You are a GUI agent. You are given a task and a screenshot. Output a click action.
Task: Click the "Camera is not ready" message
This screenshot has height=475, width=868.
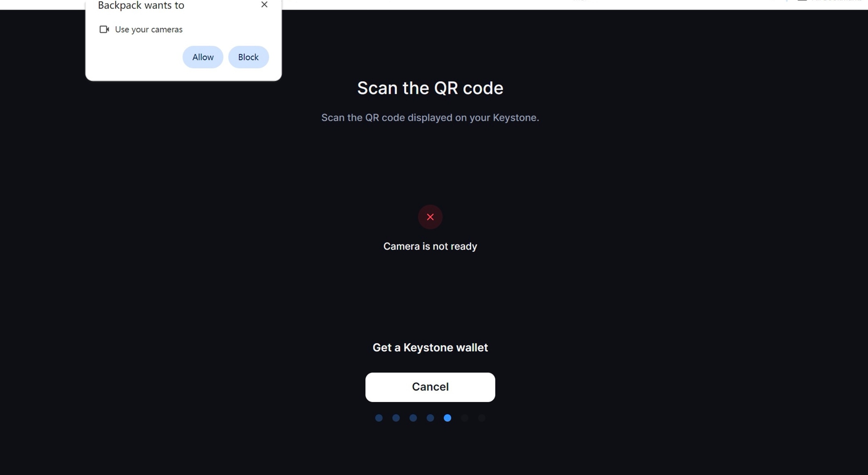[430, 246]
